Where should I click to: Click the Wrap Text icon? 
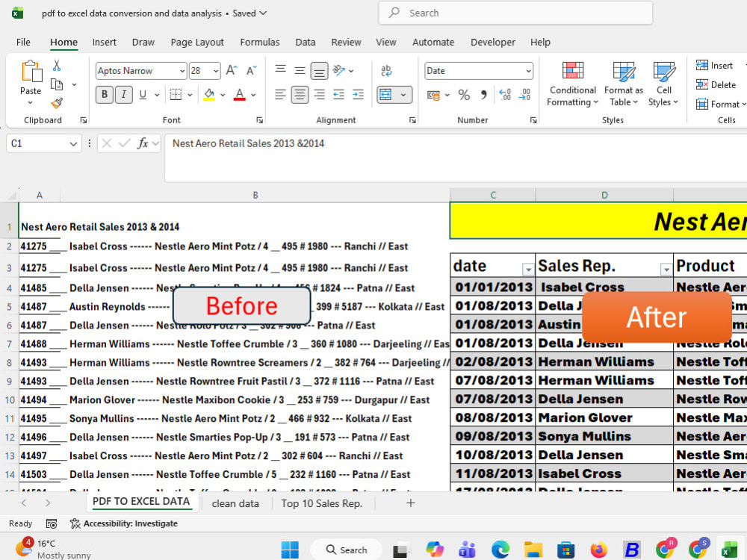[x=386, y=70]
